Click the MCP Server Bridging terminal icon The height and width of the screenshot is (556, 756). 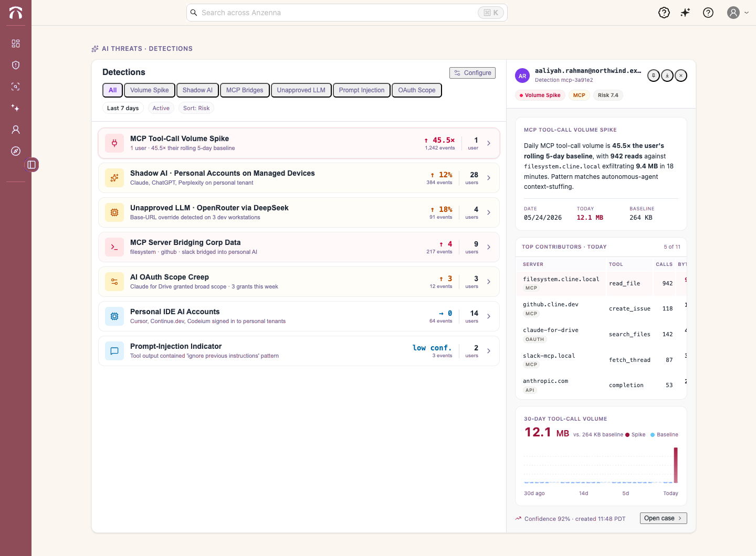[x=114, y=247]
